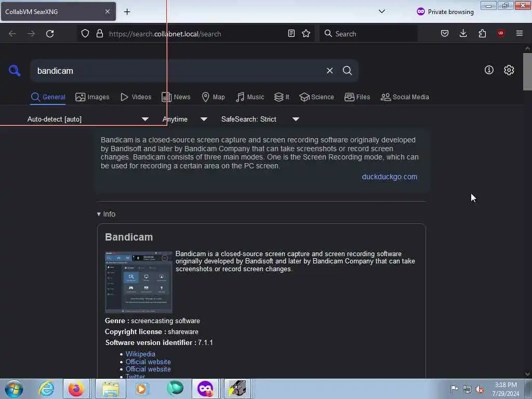This screenshot has width=532, height=399.
Task: Open Anytime time range dropdown
Action: (185, 119)
